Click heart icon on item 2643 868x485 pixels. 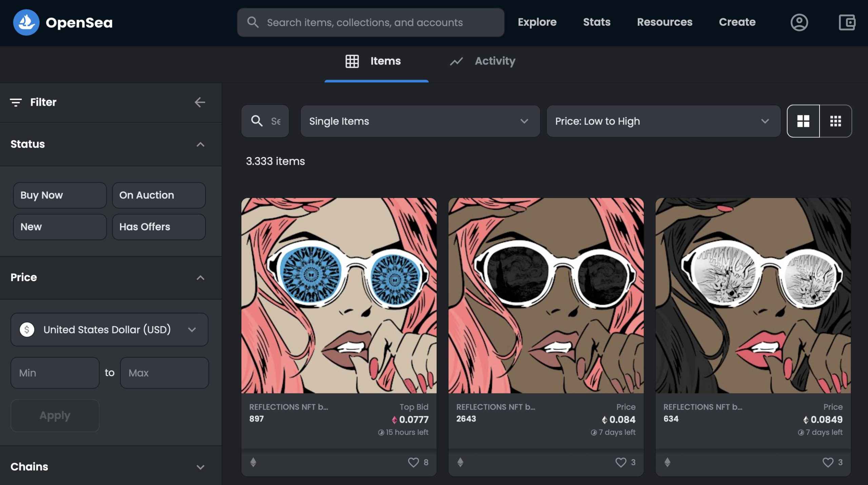click(x=620, y=462)
